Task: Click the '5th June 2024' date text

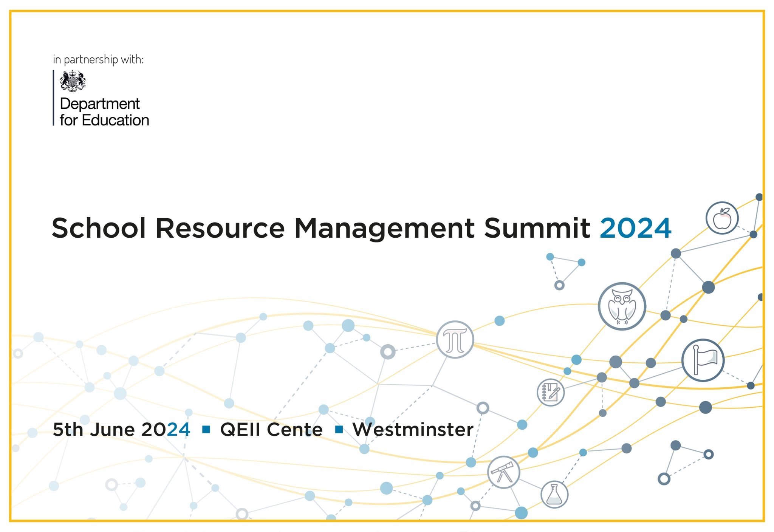Action: click(x=121, y=430)
